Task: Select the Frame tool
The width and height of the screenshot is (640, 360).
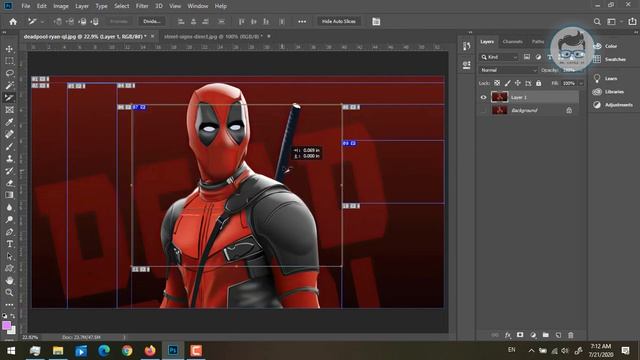Action: (x=9, y=110)
